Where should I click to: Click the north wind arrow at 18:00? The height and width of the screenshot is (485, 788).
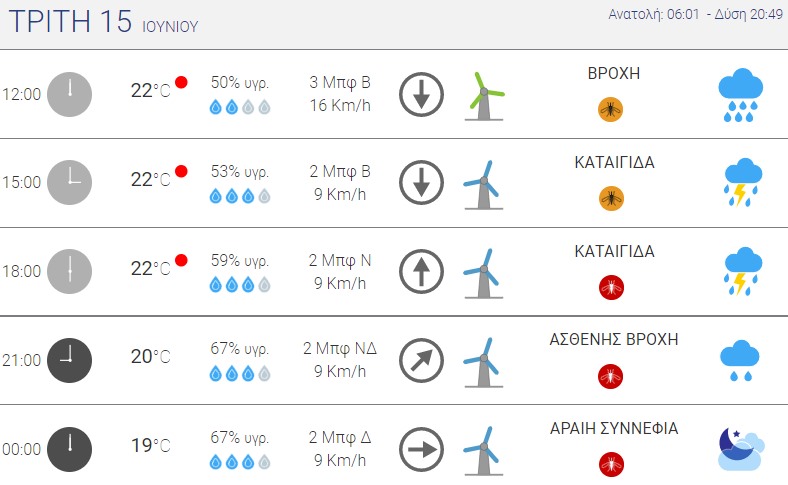tap(421, 271)
